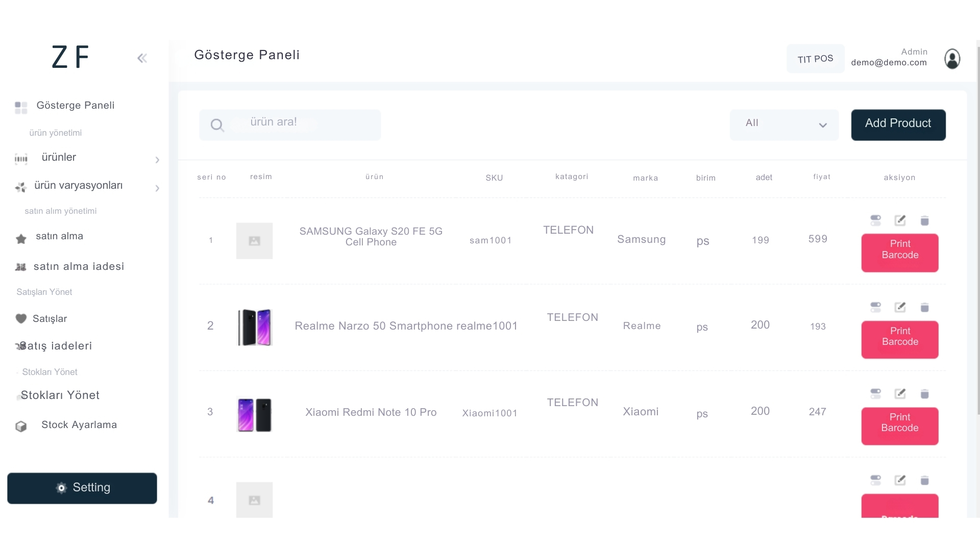Viewport: 980px width, 551px height.
Task: Open Stokları Yönet menu item
Action: tap(60, 395)
